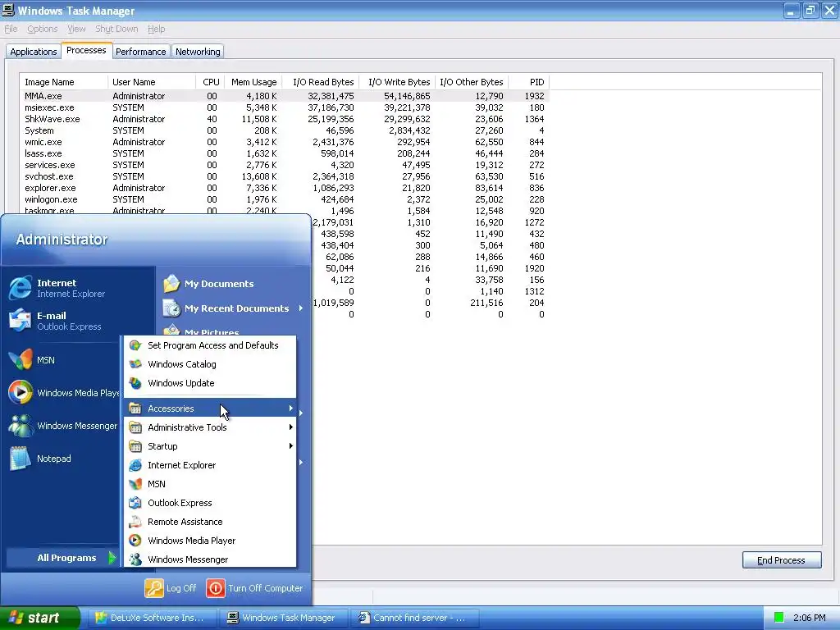Open the File menu

point(11,29)
